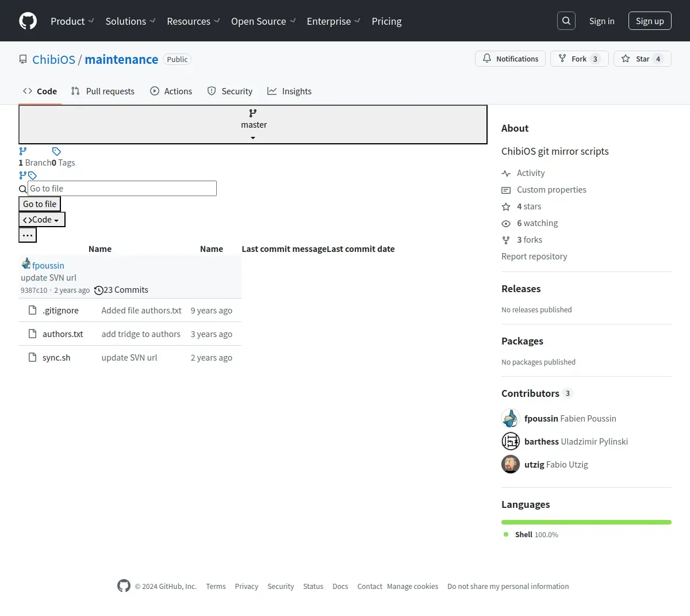Click the Releases heading link
Image resolution: width=690 pixels, height=616 pixels.
[x=521, y=289]
